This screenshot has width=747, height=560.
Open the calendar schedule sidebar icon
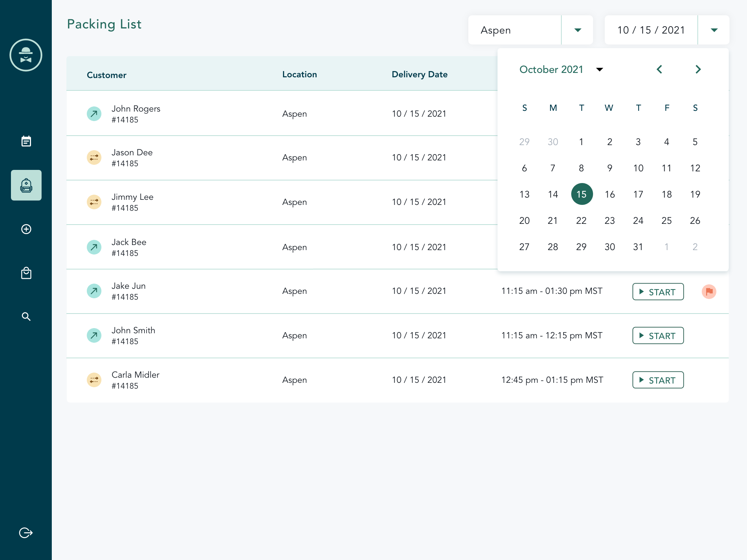tap(26, 141)
